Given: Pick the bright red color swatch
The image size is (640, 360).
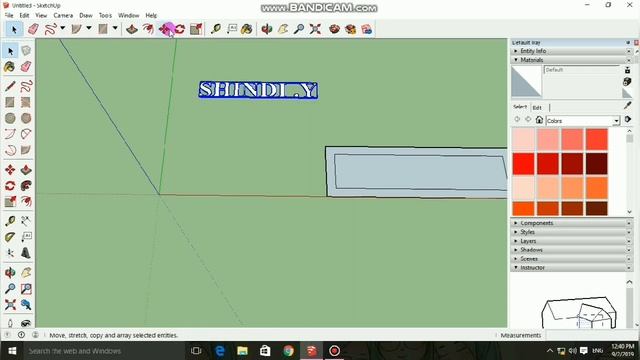Looking at the screenshot, I should click(x=524, y=164).
